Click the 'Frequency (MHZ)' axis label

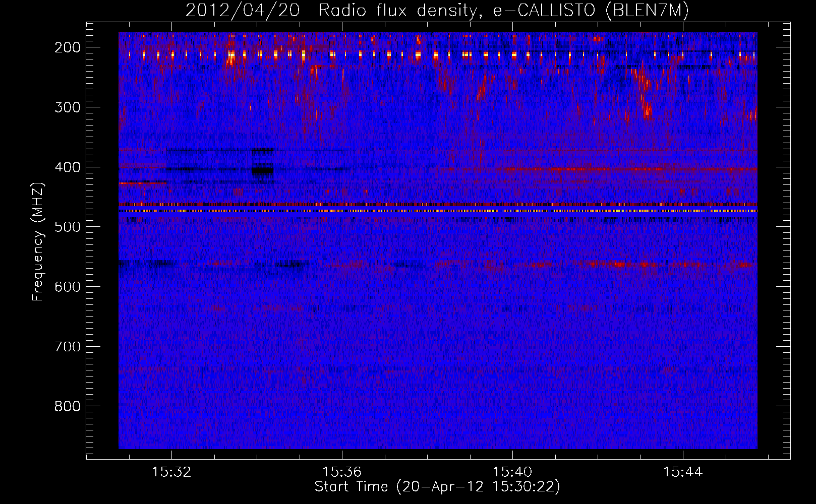[38, 241]
